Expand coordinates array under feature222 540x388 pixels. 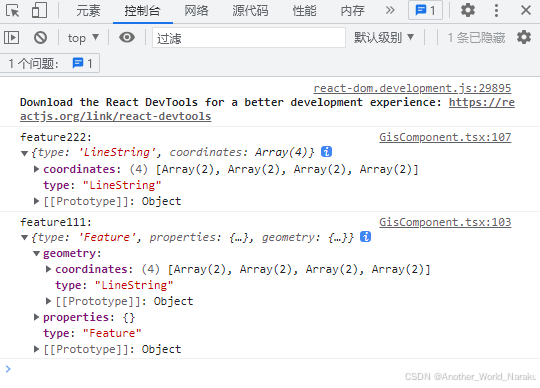(36, 169)
